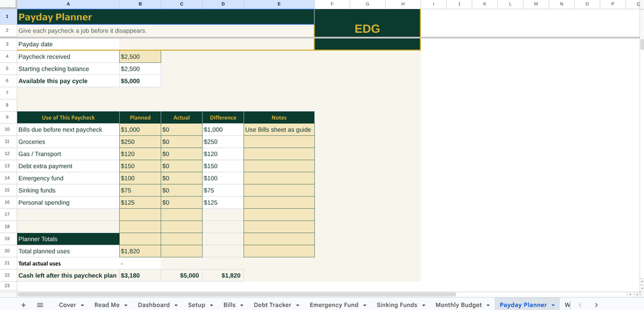The width and height of the screenshot is (644, 310).
Task: Open the all sheets list icon
Action: [x=40, y=305]
